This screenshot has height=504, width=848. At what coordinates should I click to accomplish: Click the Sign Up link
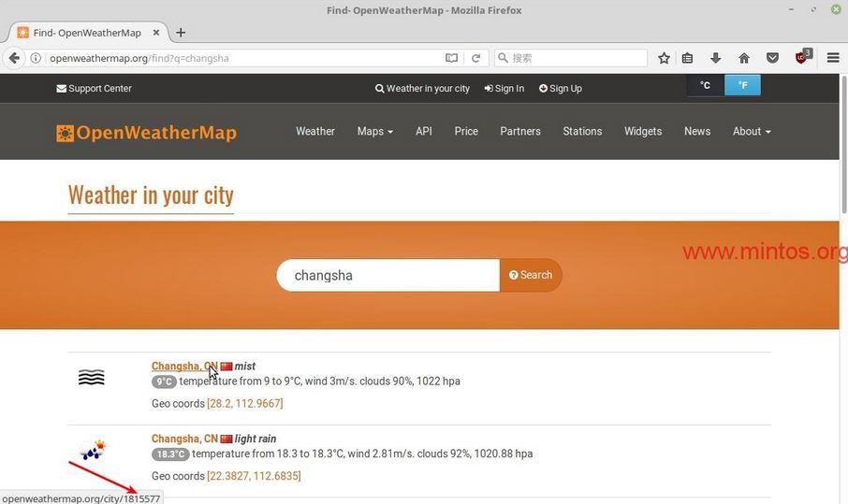(x=561, y=89)
